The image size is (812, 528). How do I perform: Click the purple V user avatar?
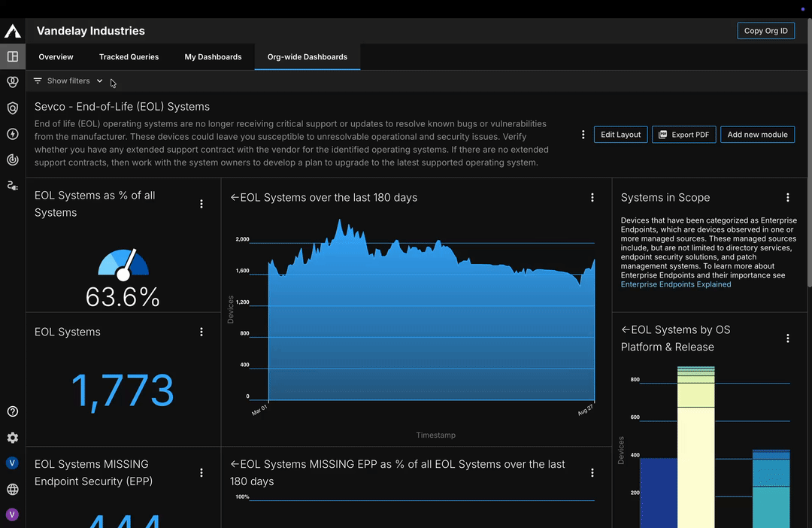click(x=13, y=514)
